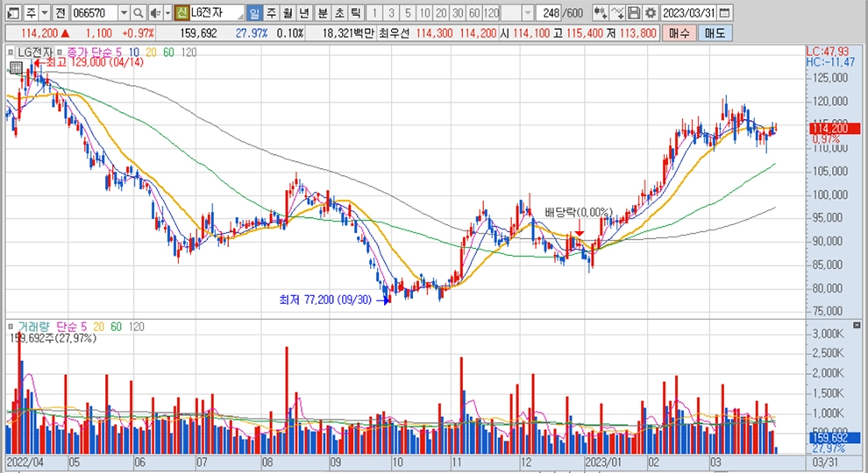Image resolution: width=868 pixels, height=473 pixels.
Task: Click the window layout icon at toolbar's left edge
Action: coord(13,12)
